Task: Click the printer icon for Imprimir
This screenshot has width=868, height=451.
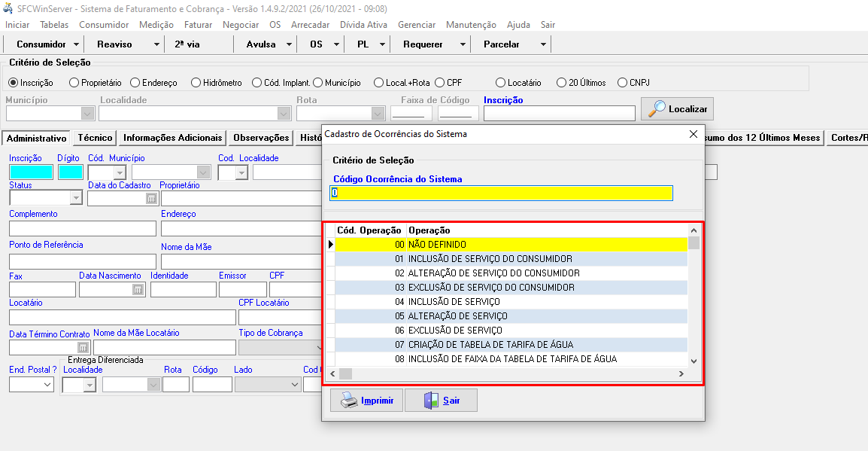Action: click(349, 401)
